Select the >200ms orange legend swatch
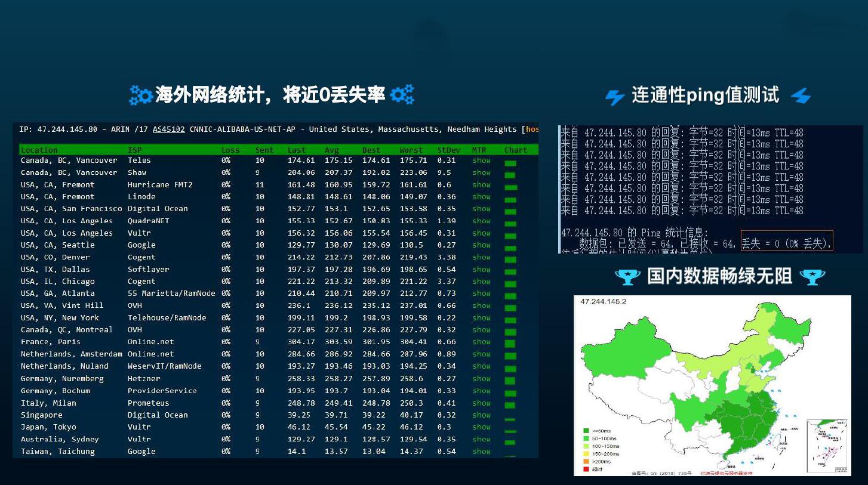868x485 pixels. [586, 461]
